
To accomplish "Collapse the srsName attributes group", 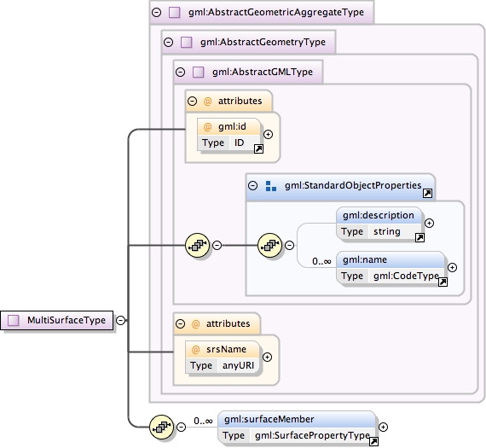I will pyautogui.click(x=180, y=324).
